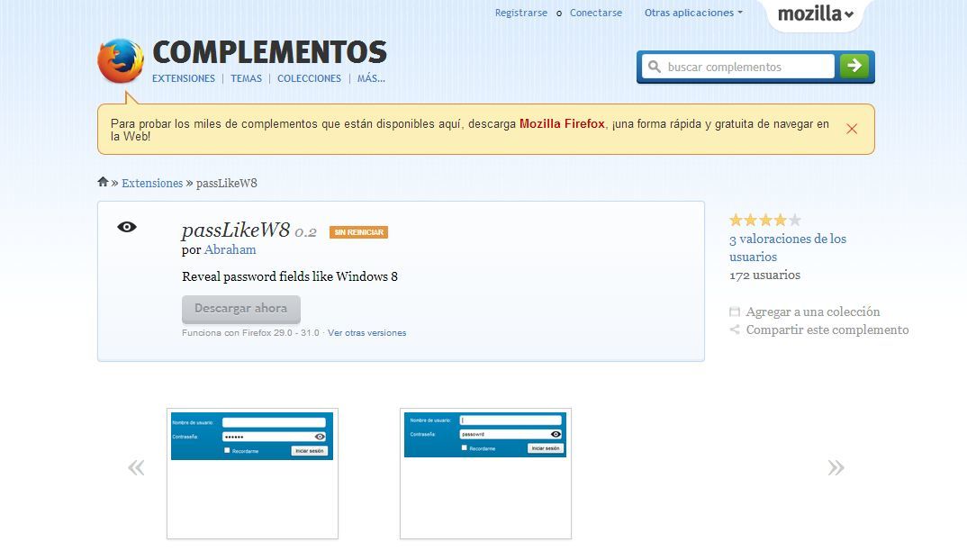Click the Descargar ahora button
The image size is (967, 560).
click(x=241, y=309)
